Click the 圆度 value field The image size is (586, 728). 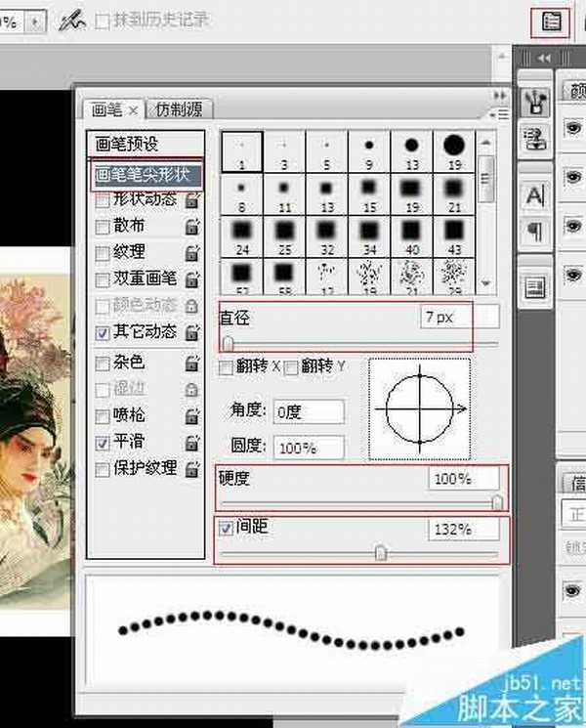(309, 448)
